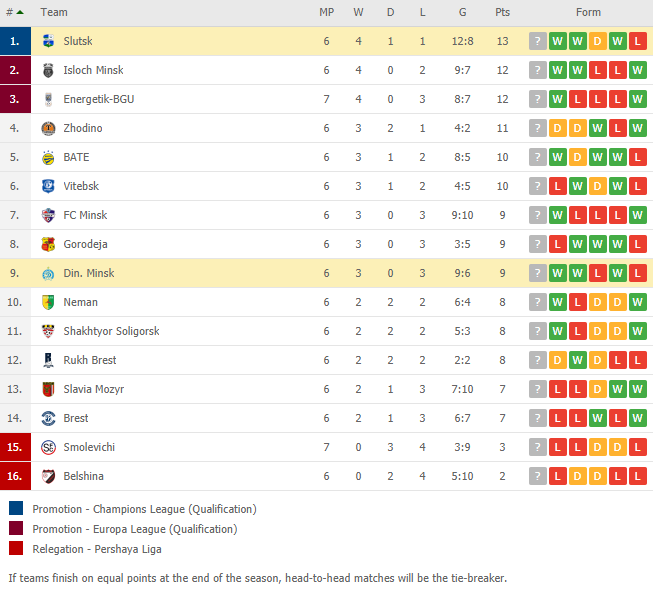Sort standings by the # rank arrow
This screenshot has width=653, height=590.
pos(15,12)
